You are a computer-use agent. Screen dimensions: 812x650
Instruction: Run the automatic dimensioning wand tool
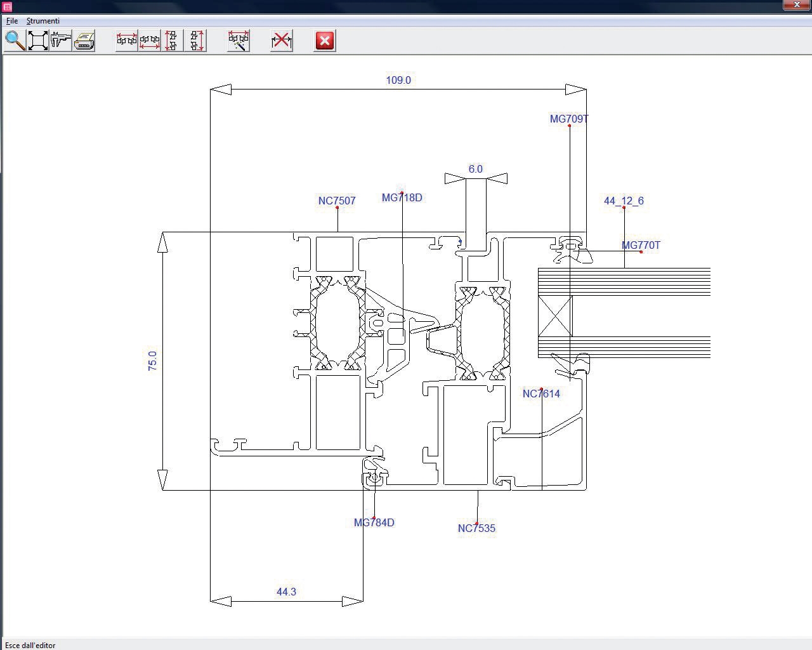(x=238, y=40)
